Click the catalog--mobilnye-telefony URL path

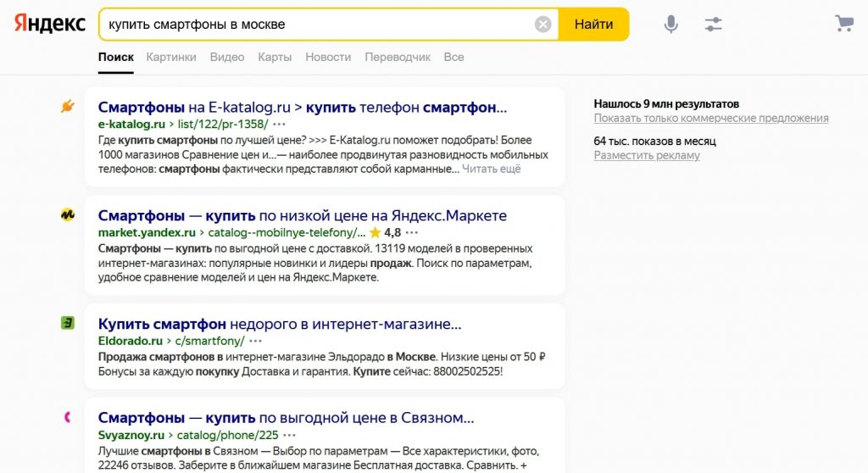pos(287,232)
